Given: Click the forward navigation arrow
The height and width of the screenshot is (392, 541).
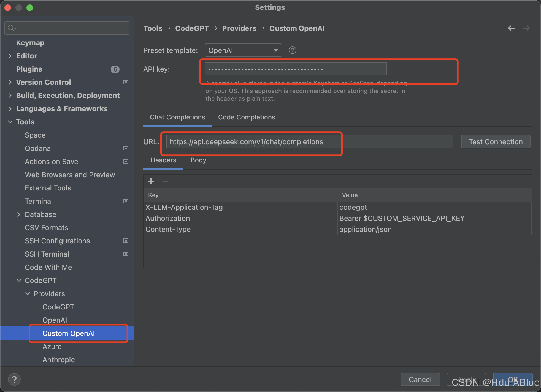Looking at the screenshot, I should [526, 28].
